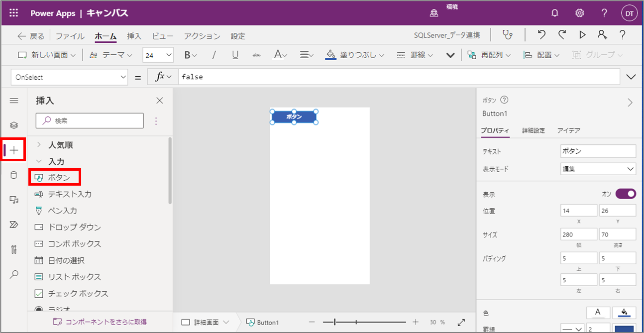Open the 塗りつぶし fill color picker
The image size is (644, 333).
(355, 55)
